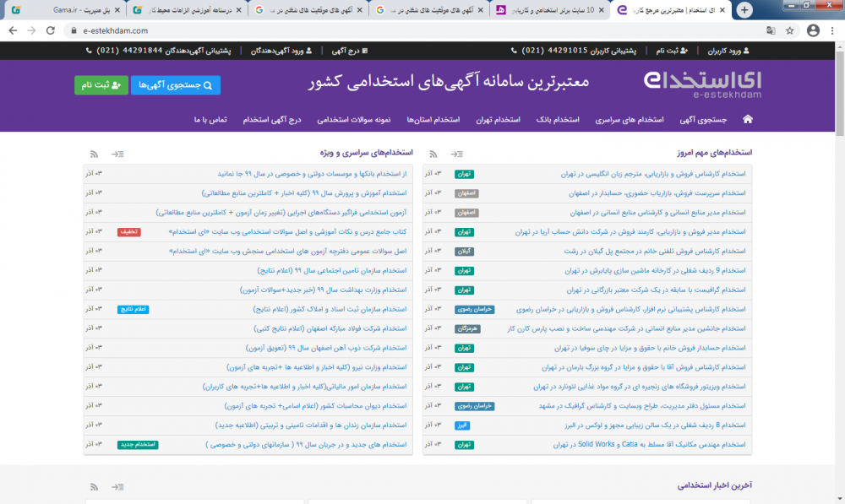Click the blue جستجوی آگهی‌ها button
The width and height of the screenshot is (845, 504).
[175, 85]
